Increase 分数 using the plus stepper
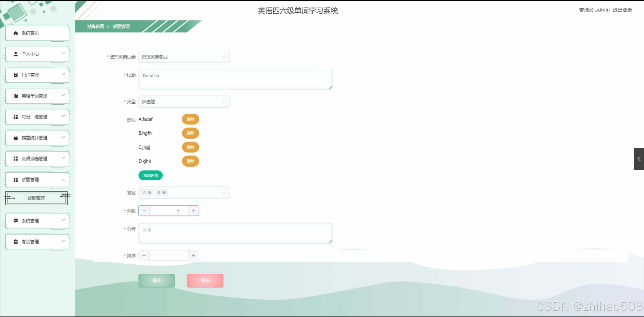The width and height of the screenshot is (644, 317). tap(193, 210)
